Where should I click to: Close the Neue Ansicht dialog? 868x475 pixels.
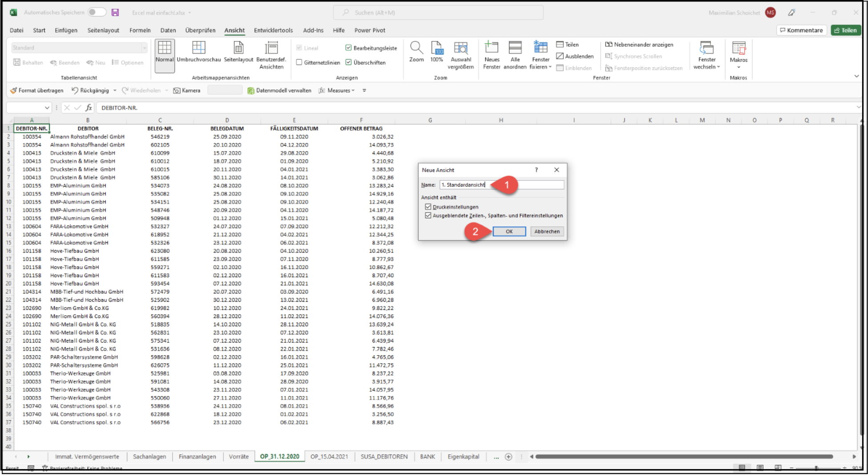coord(556,170)
